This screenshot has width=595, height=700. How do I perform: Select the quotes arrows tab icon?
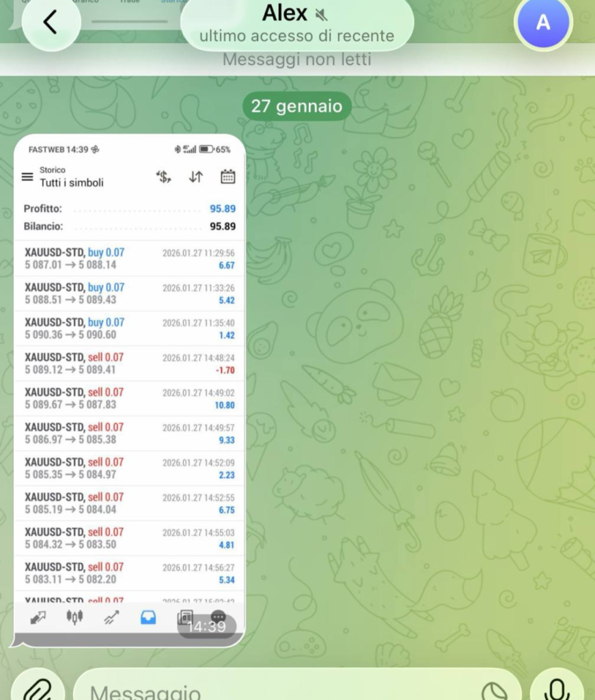pos(38,617)
